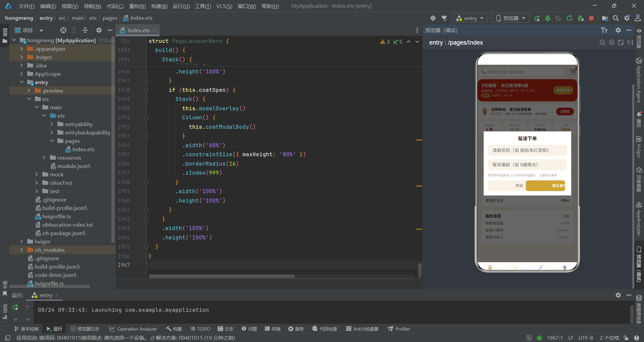Open 重构(R) menu

[x=137, y=6]
